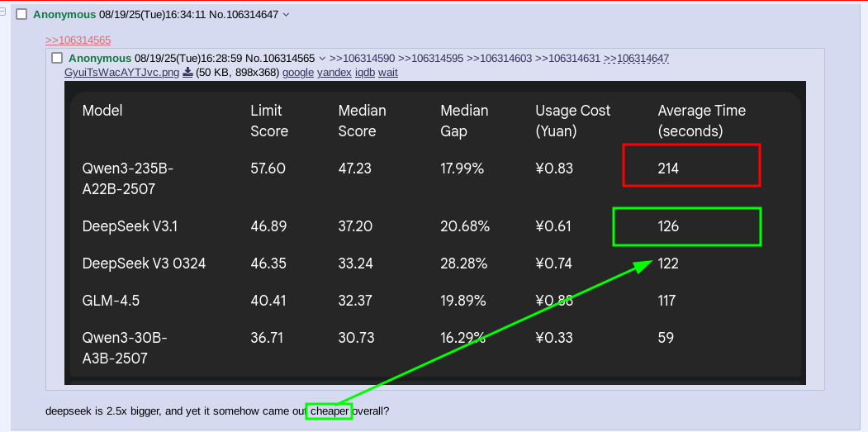The image size is (868, 432).
Task: Click the Qwen3-30B-A3B-2507 model cell
Action: click(x=125, y=348)
